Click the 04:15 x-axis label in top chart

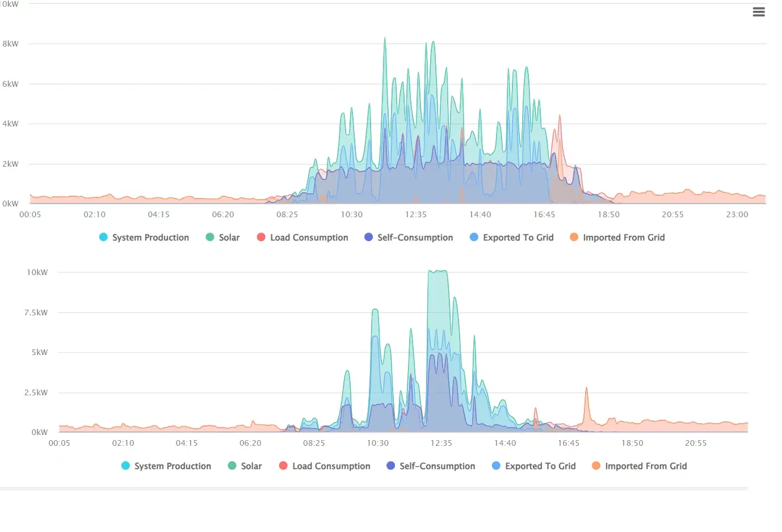159,214
